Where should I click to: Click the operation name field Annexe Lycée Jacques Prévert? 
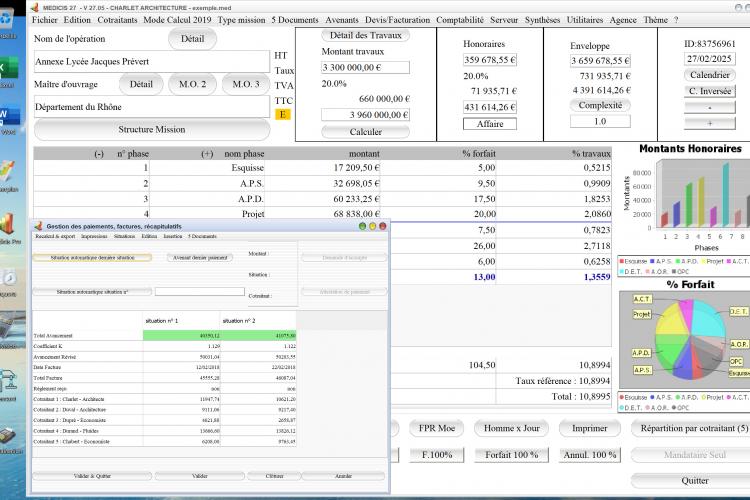152,62
